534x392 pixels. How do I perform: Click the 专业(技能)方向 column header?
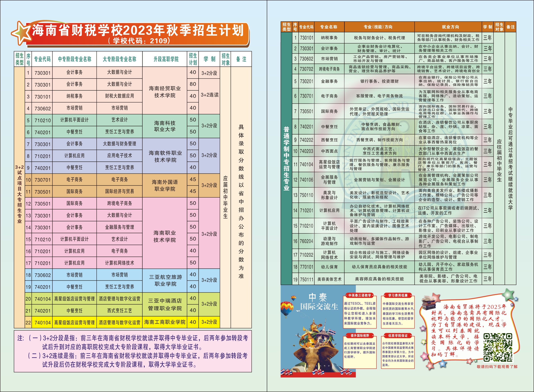coord(379,27)
